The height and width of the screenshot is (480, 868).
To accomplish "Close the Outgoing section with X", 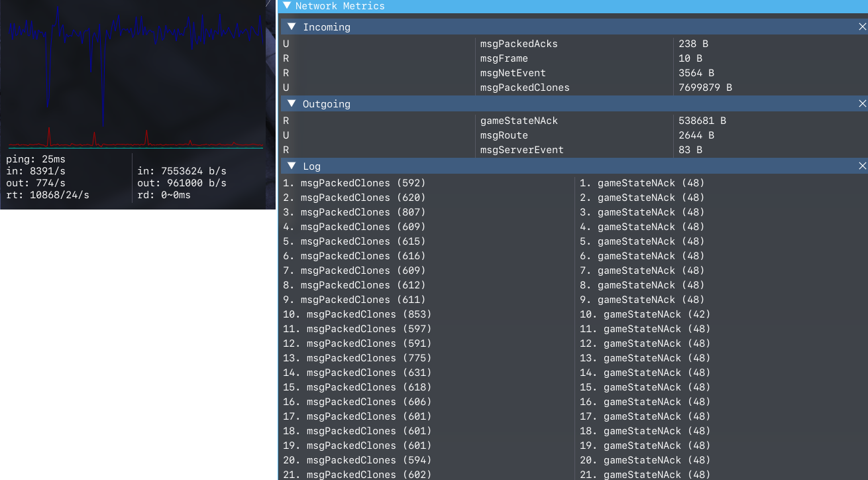I will coord(862,104).
